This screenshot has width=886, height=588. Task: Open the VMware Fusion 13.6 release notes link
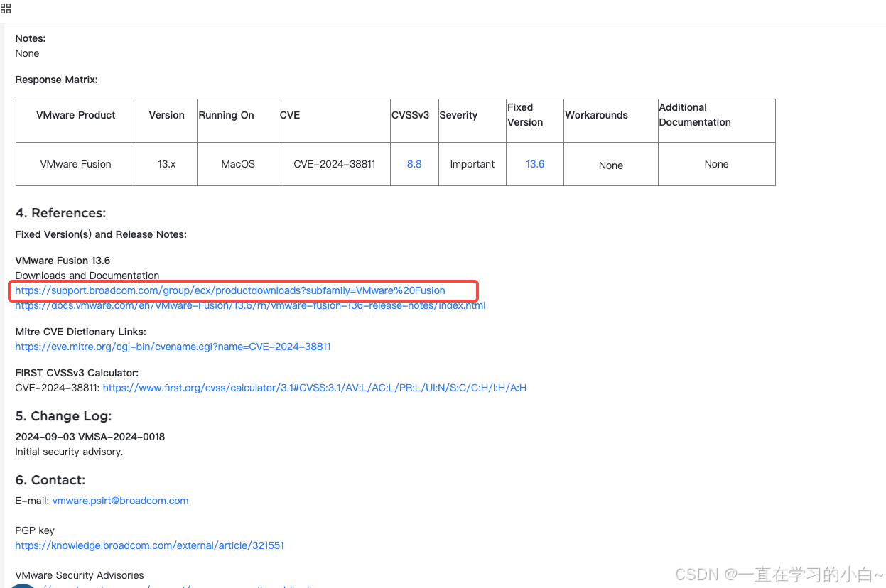coord(250,305)
